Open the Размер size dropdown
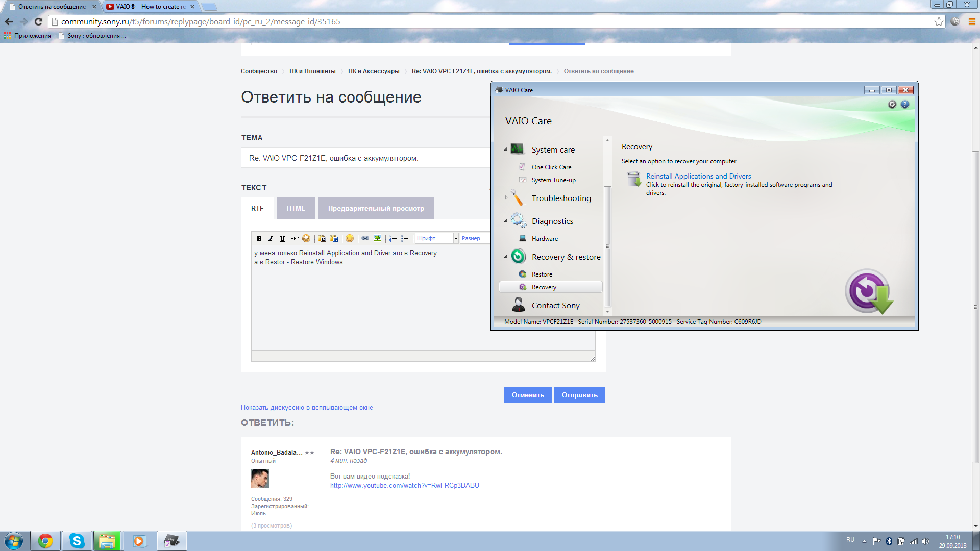Viewport: 980px width, 551px height. pyautogui.click(x=475, y=238)
